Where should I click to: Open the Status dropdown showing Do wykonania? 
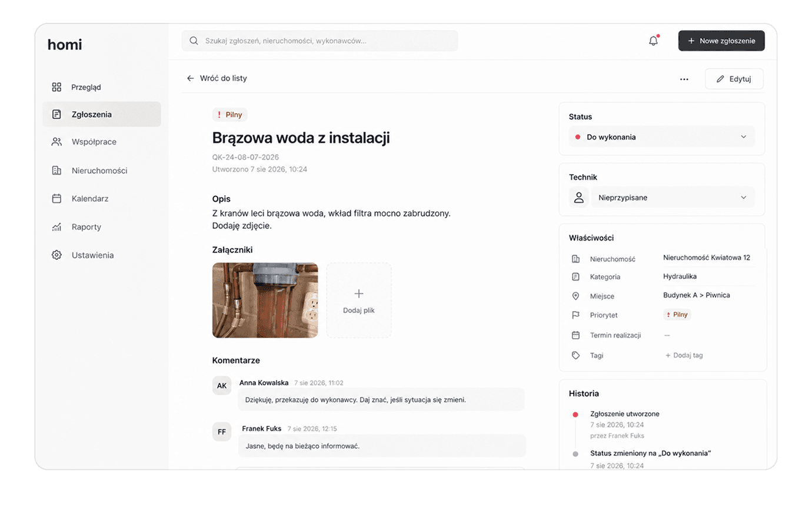click(662, 137)
